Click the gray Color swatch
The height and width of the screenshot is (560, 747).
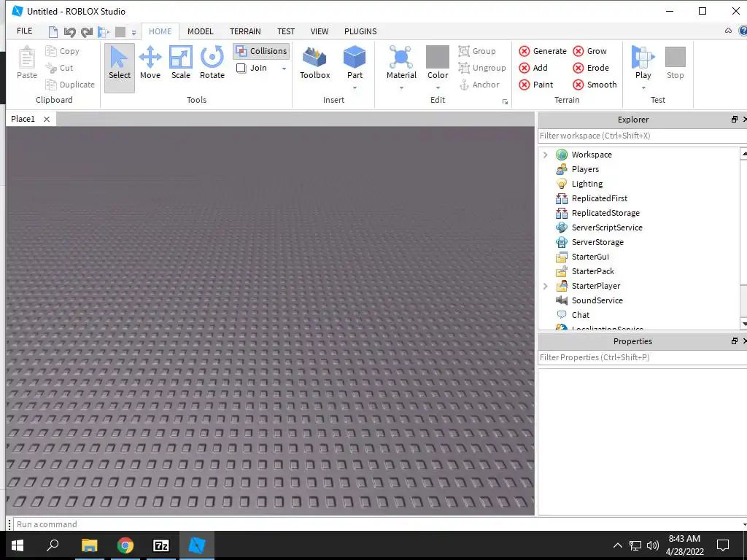coord(438,57)
